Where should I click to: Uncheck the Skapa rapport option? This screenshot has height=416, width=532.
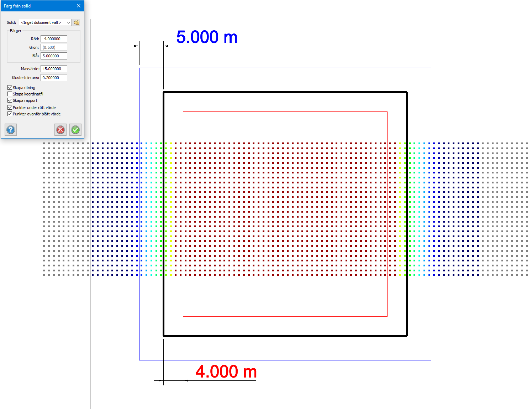(x=10, y=100)
